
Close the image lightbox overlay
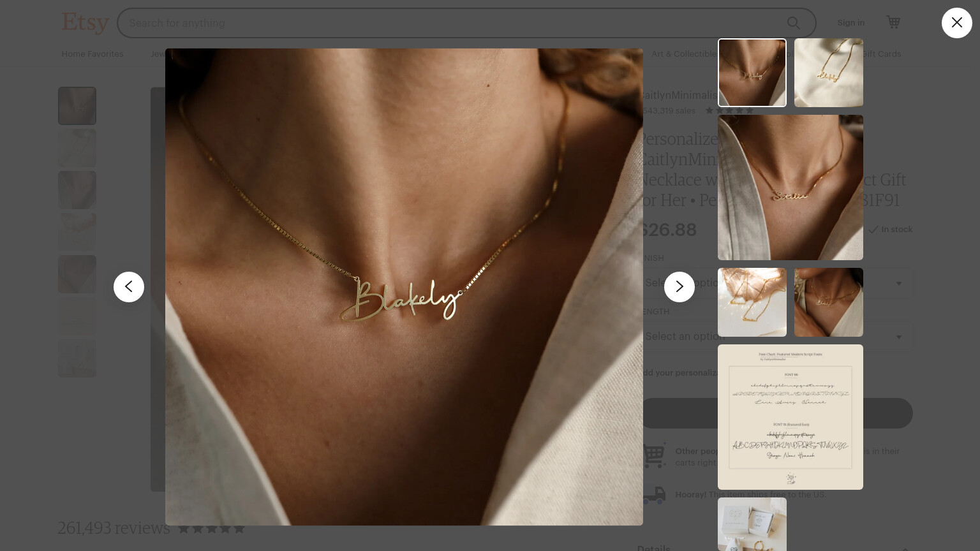click(956, 23)
